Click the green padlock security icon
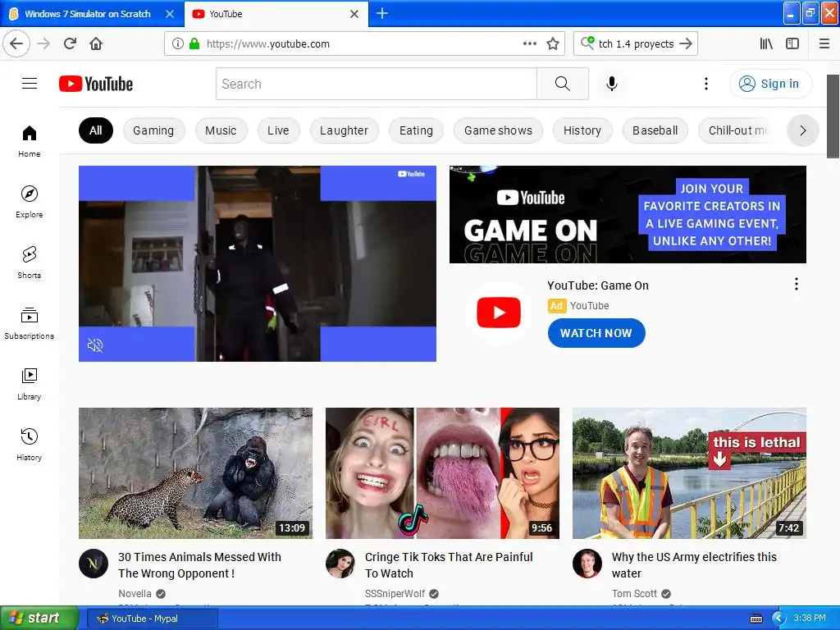 pyautogui.click(x=194, y=43)
